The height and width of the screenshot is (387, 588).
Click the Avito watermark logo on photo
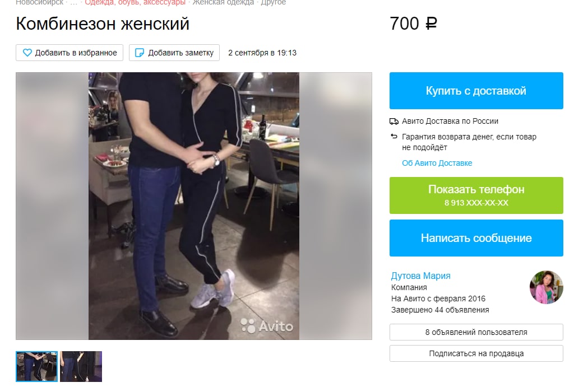coord(267,325)
